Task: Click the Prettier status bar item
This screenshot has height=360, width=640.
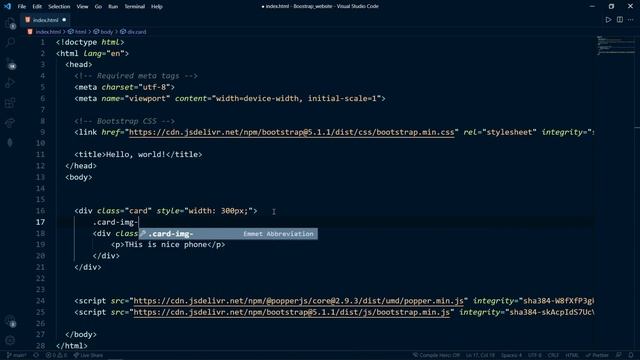Action: coord(597,355)
